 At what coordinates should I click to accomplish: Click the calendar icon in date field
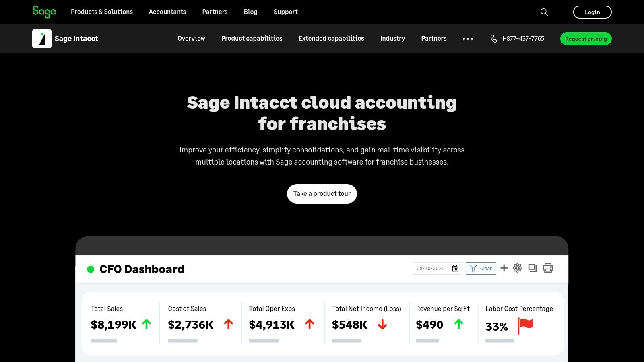455,268
